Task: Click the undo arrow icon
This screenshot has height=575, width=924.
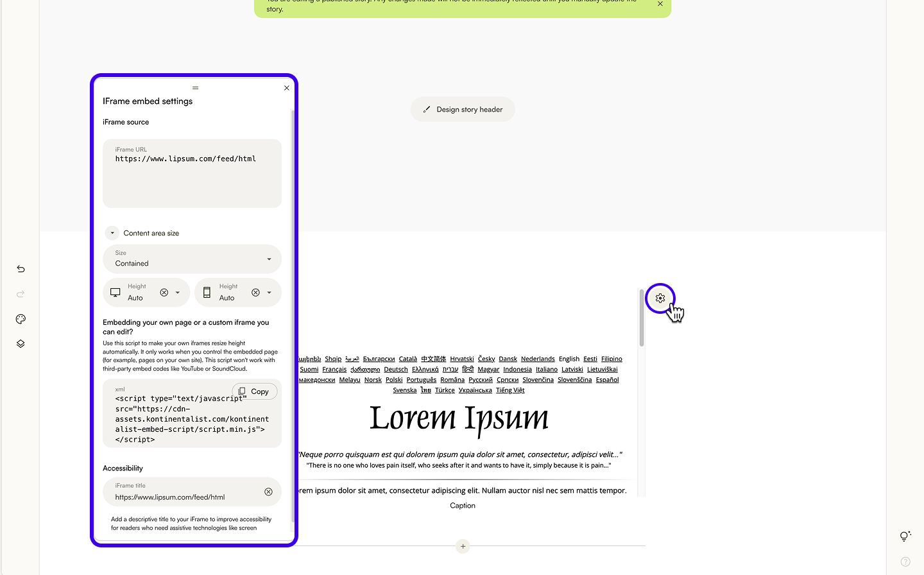Action: (x=21, y=269)
